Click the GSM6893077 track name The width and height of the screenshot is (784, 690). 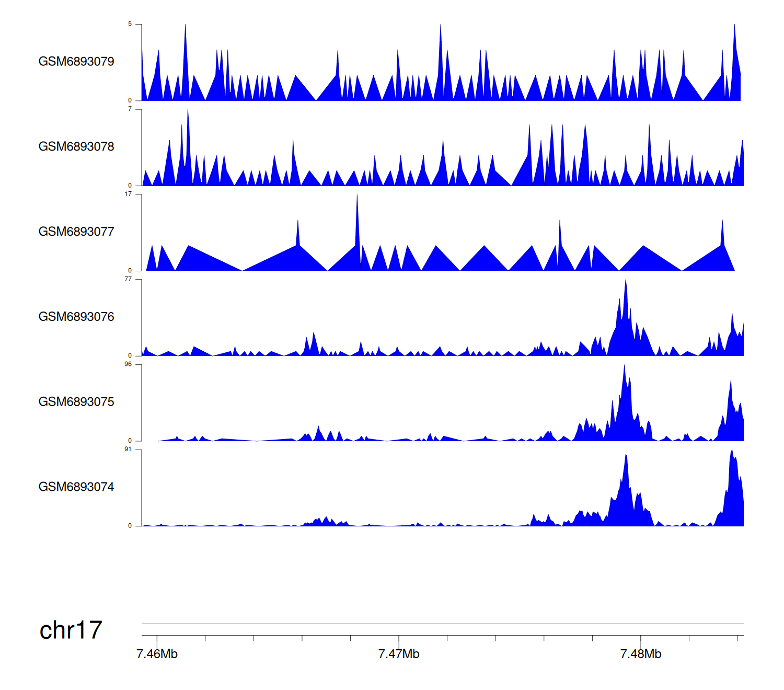(76, 232)
